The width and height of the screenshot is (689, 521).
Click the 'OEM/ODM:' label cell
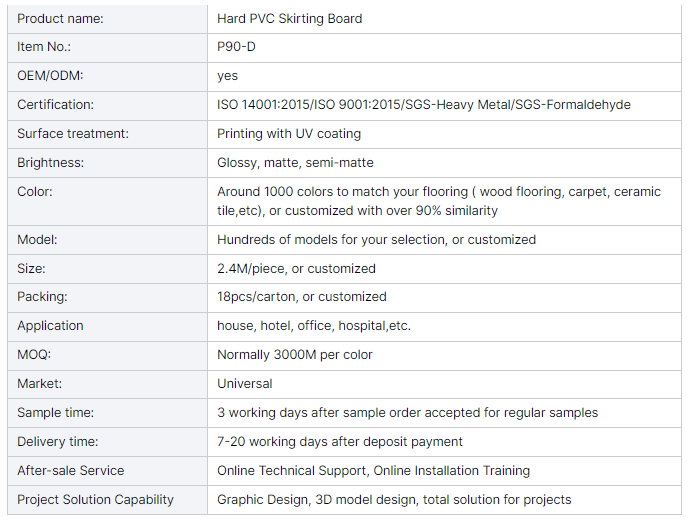[x=50, y=76]
